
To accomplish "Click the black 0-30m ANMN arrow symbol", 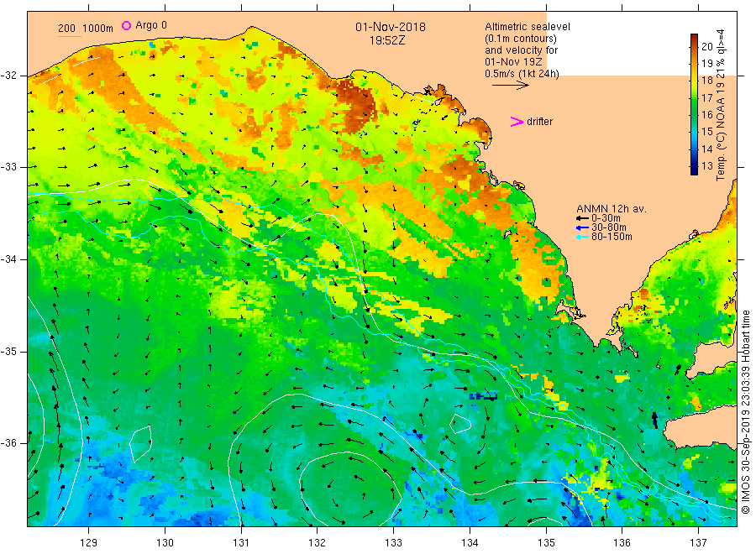I will click(x=582, y=218).
